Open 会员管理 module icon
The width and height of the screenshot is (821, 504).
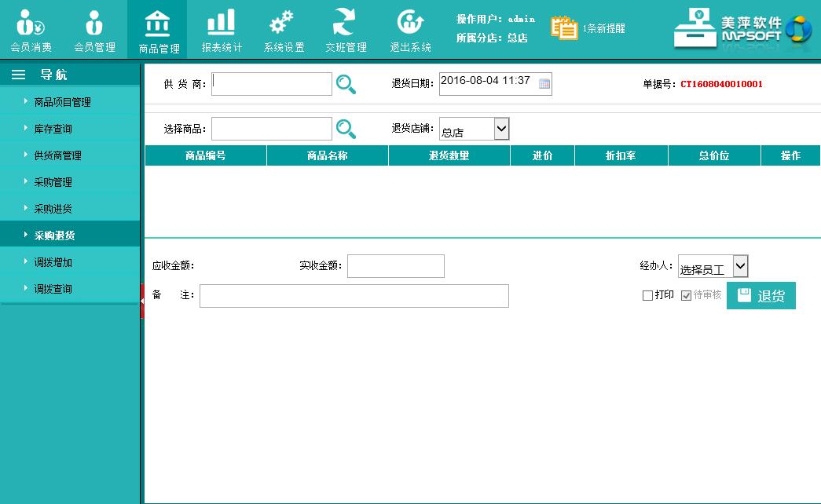94,24
